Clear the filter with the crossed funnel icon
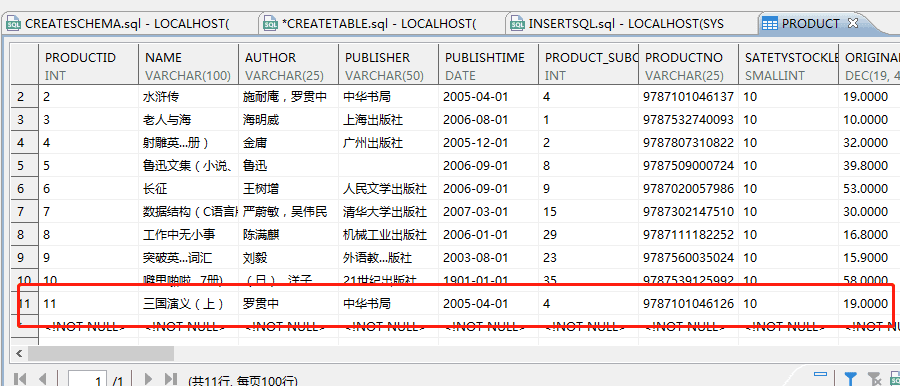The image size is (900, 386). pyautogui.click(x=874, y=379)
